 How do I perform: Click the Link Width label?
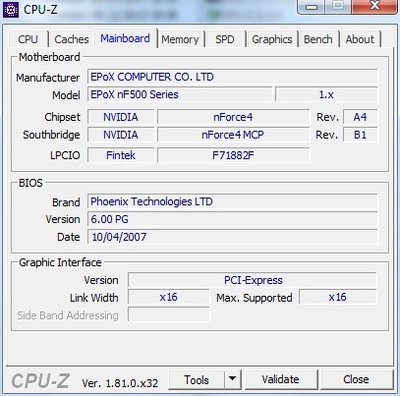click(94, 298)
